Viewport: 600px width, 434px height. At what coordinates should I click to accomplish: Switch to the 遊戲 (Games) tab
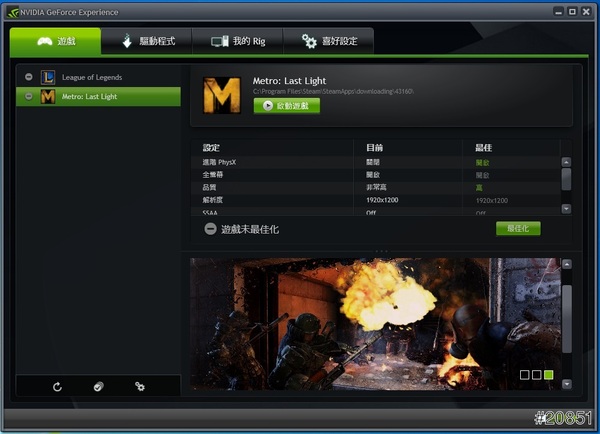point(55,41)
